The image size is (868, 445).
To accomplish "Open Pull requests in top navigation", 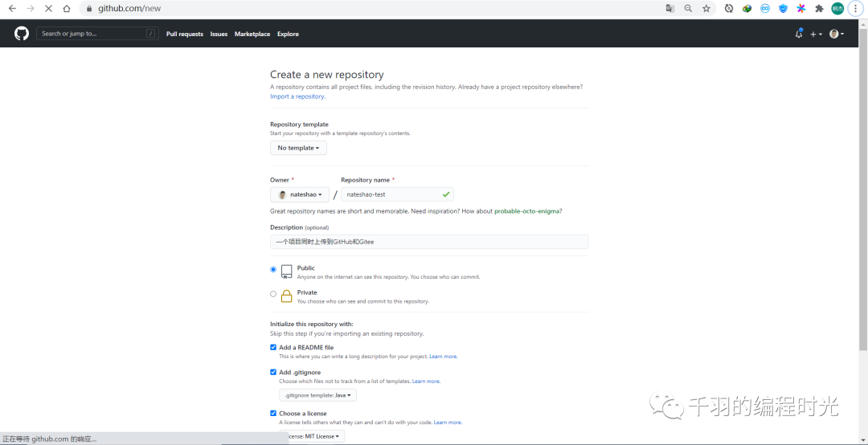I will tap(185, 34).
